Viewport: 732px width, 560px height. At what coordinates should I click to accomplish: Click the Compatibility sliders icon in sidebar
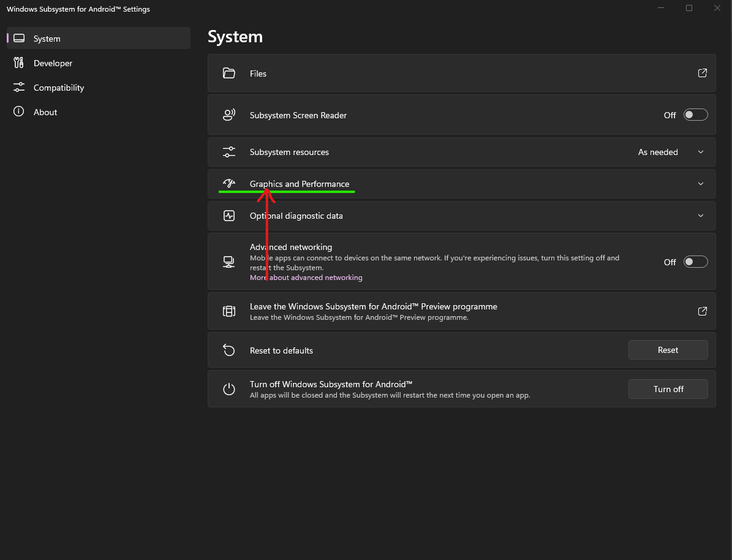[x=18, y=88]
